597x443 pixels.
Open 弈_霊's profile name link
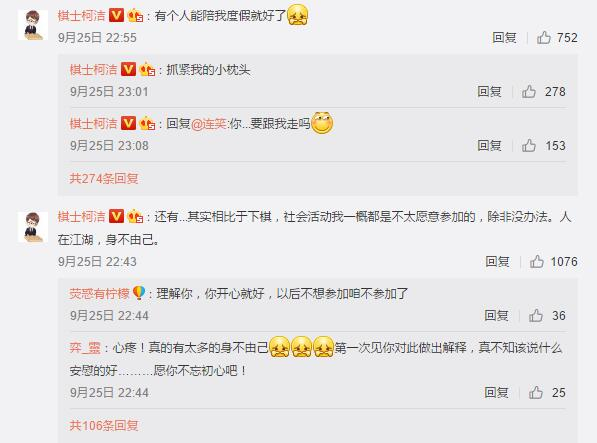(85, 348)
